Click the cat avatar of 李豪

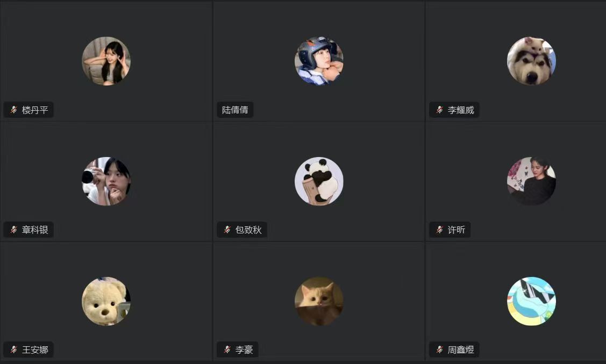pos(319,301)
